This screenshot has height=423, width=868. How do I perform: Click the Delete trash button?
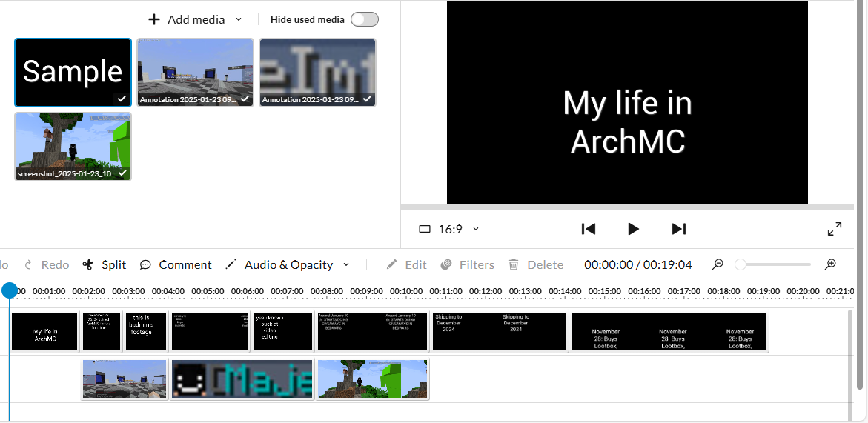535,265
